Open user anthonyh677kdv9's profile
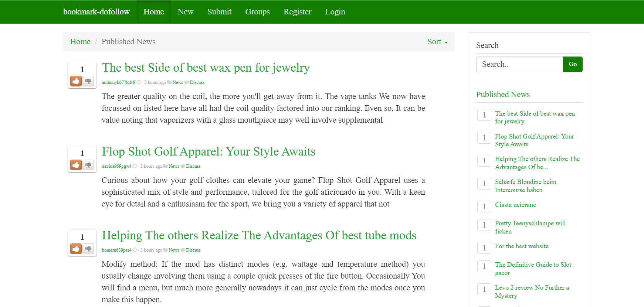 click(119, 82)
